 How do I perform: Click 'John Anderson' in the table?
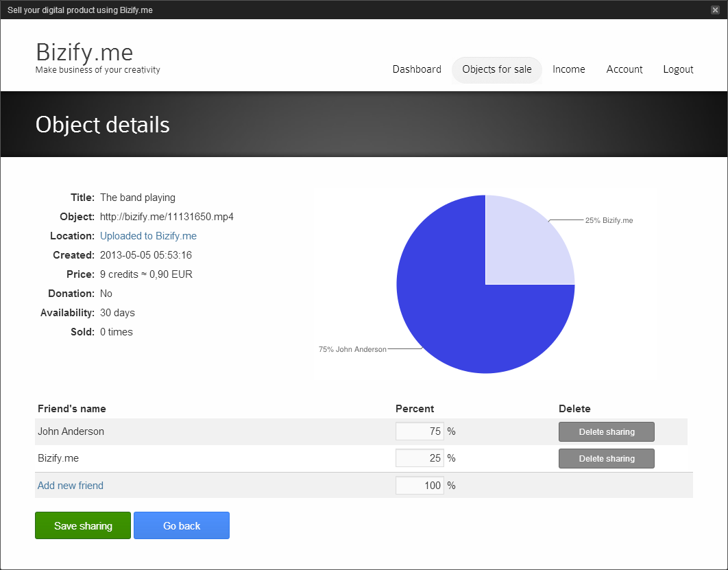tap(71, 431)
